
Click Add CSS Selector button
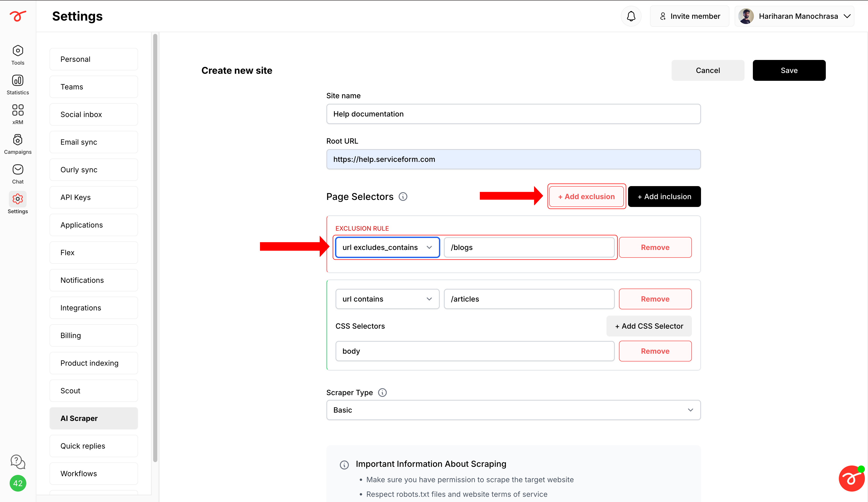[649, 326]
